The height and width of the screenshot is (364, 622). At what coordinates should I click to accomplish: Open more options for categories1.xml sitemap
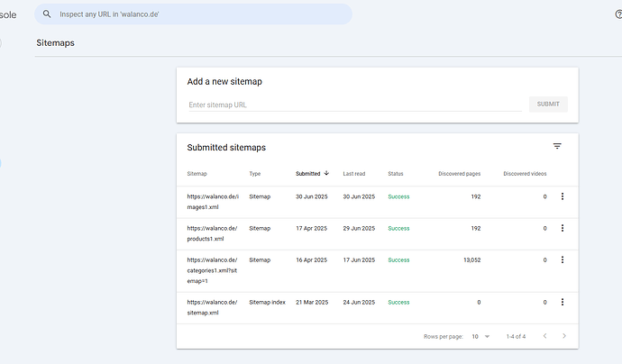(x=563, y=259)
